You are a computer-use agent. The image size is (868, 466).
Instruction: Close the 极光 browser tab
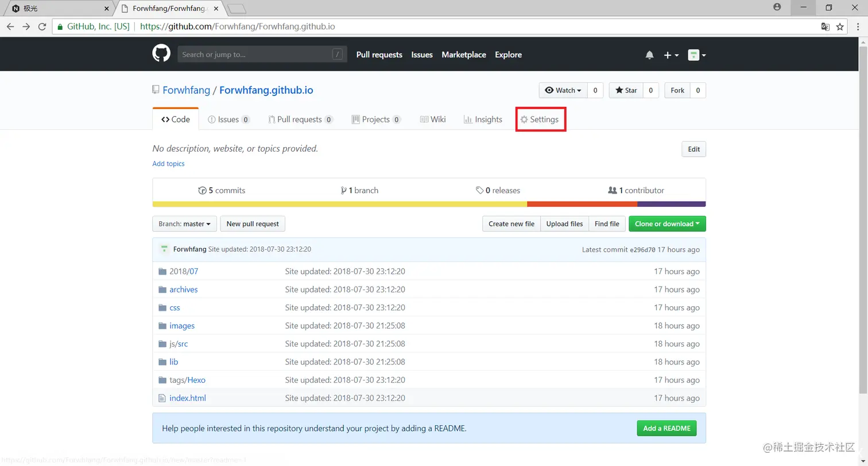tap(106, 9)
